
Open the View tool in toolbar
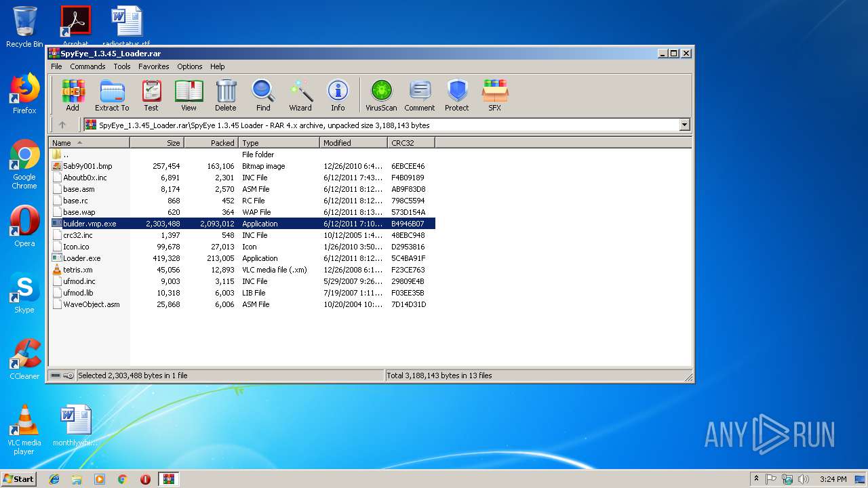(189, 96)
